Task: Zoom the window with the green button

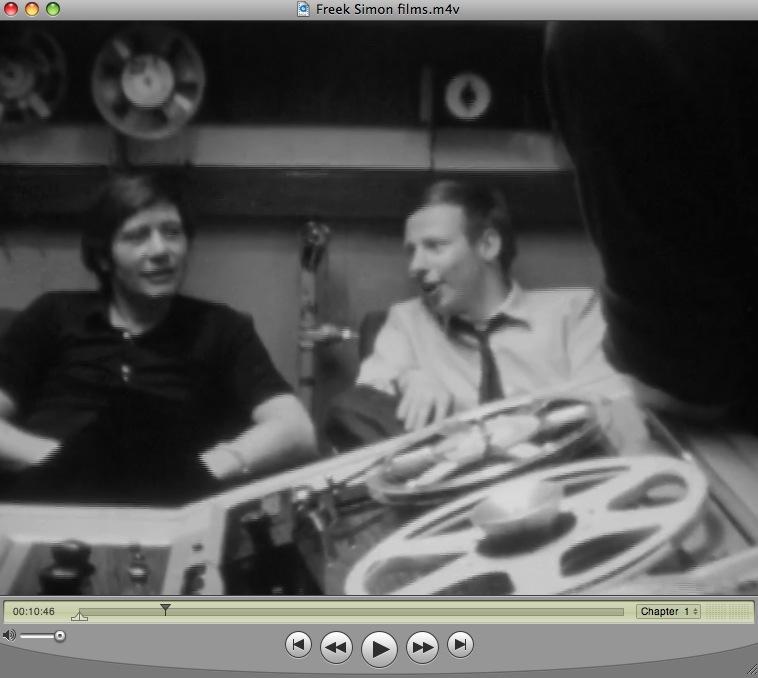Action: pyautogui.click(x=53, y=9)
